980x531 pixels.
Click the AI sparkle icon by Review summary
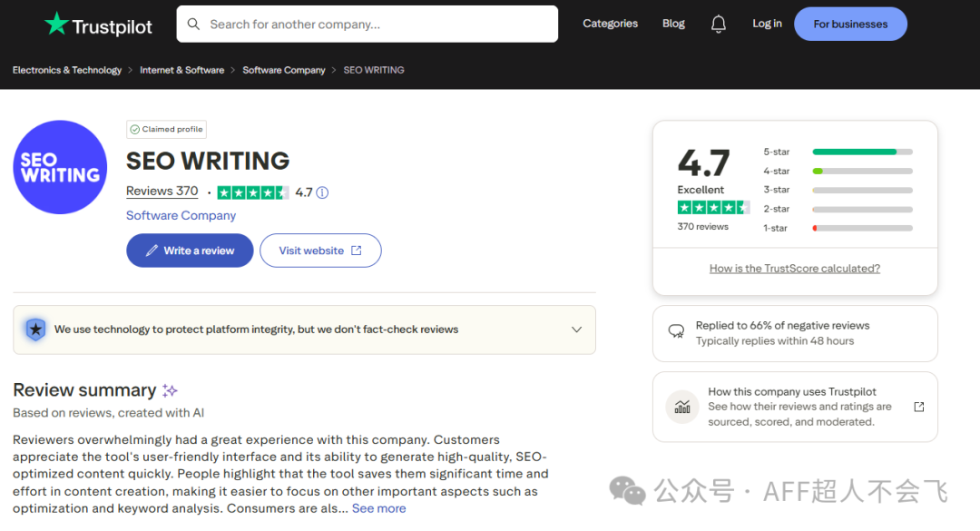pos(170,390)
